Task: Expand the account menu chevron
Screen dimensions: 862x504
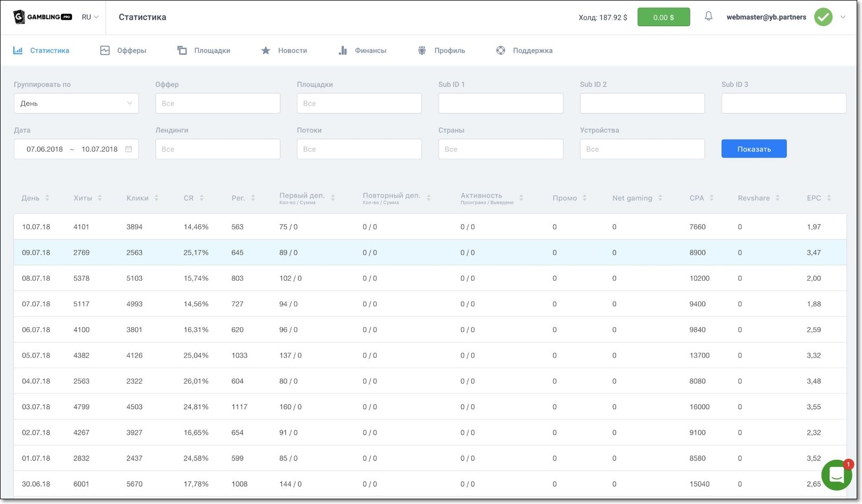Action: click(x=843, y=17)
